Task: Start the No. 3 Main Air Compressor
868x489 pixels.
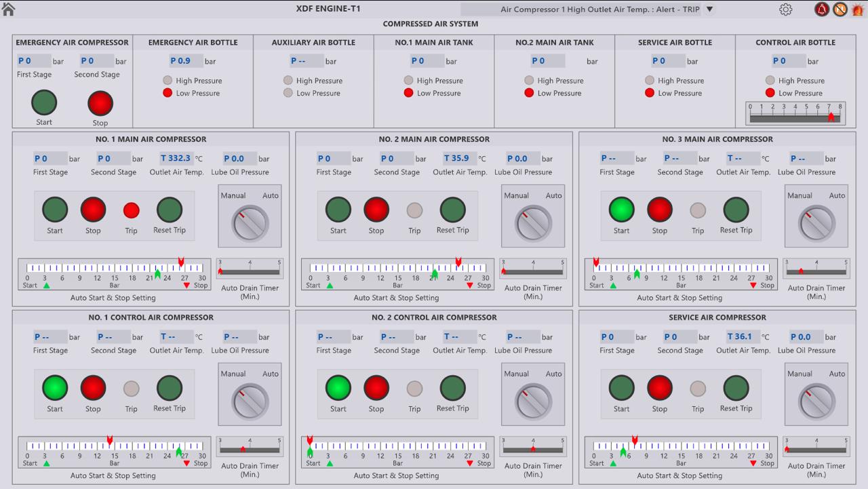Action: click(x=621, y=210)
